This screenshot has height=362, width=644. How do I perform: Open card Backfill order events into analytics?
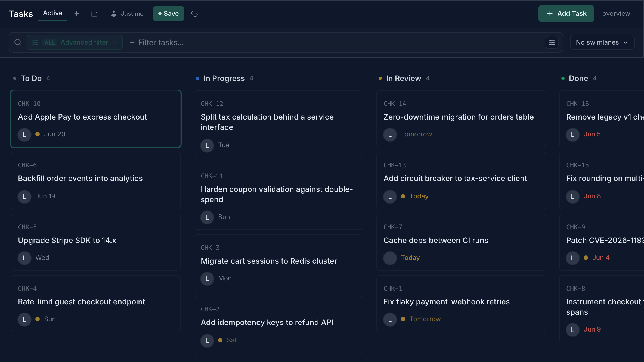coord(96,181)
